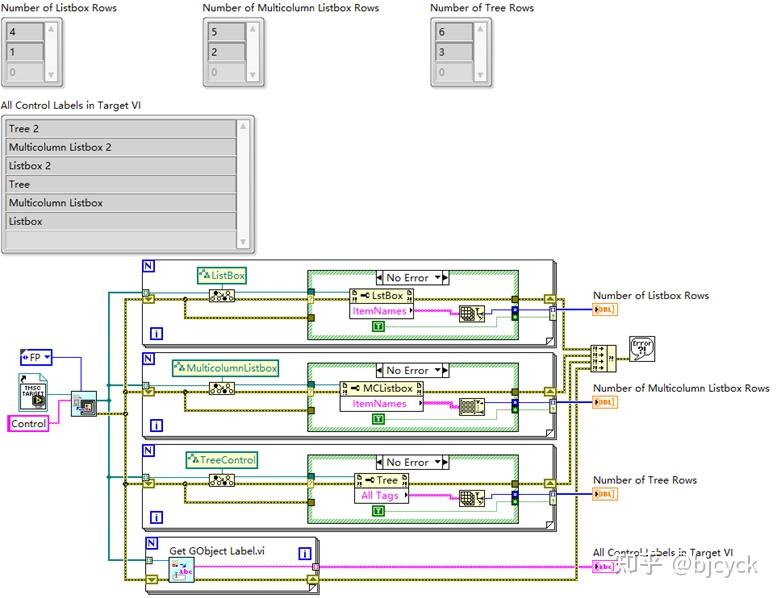Click the All Control Labels list scrollbar down arrow
Image resolution: width=777 pixels, height=598 pixels.
(243, 242)
